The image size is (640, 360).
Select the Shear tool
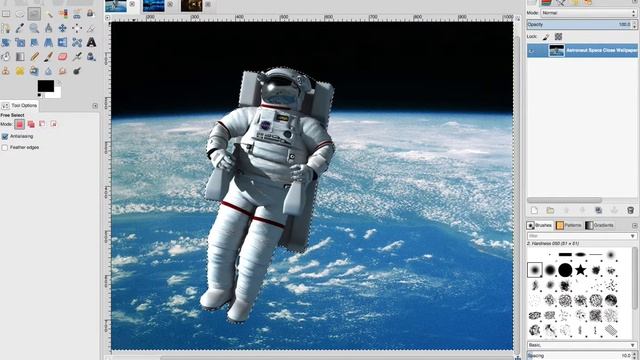[x=34, y=42]
